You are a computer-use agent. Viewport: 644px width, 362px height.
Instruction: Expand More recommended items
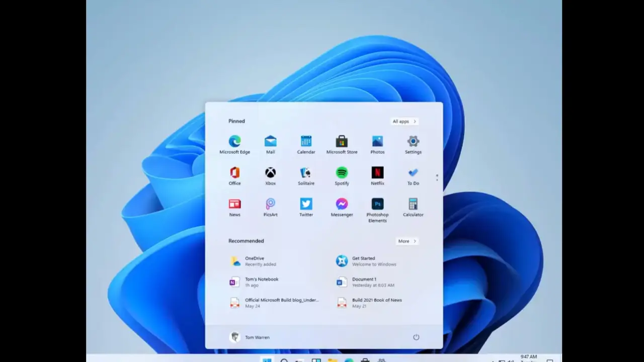click(x=407, y=241)
